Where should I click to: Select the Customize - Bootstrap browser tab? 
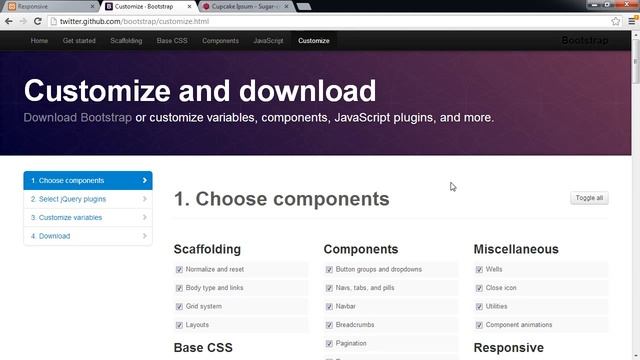coord(148,7)
